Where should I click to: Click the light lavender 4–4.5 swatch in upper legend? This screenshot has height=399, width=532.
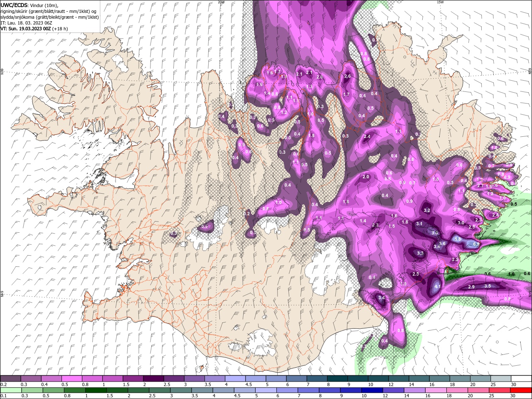pyautogui.click(x=234, y=379)
